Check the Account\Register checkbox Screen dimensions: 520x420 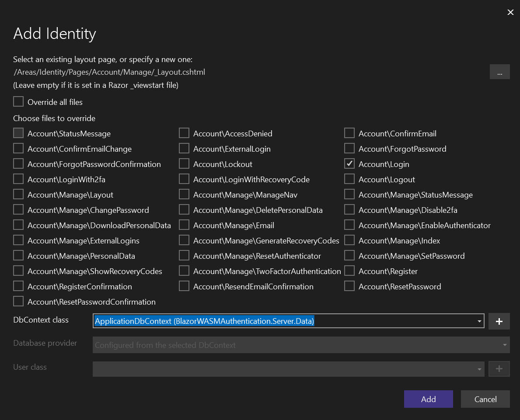[349, 271]
